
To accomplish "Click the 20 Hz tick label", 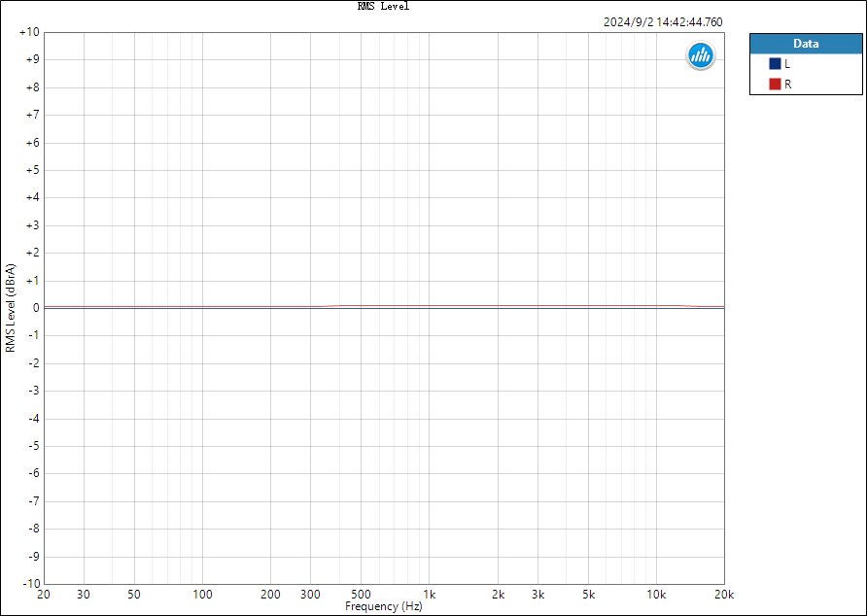I will coord(44,595).
